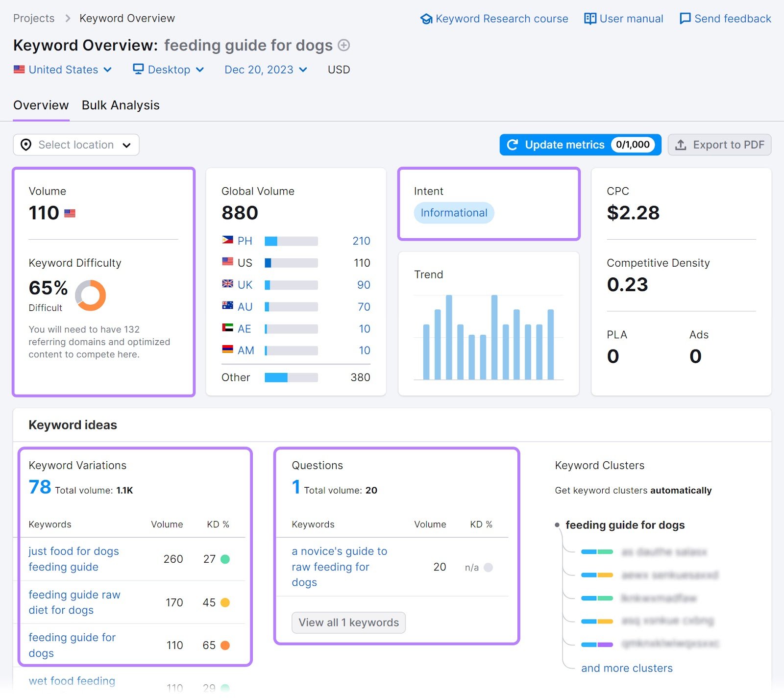Click the export arrow icon on Export to PDF
The width and height of the screenshot is (784, 698).
click(681, 145)
